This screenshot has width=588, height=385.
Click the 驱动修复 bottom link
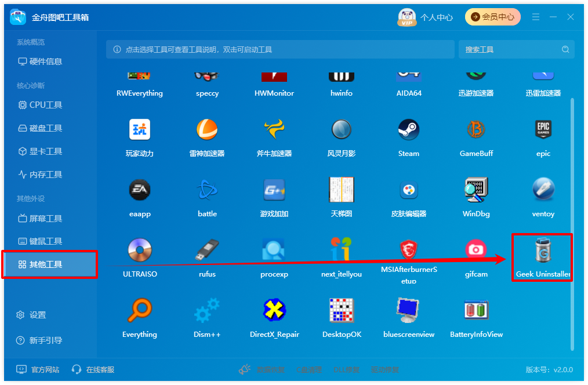click(384, 369)
